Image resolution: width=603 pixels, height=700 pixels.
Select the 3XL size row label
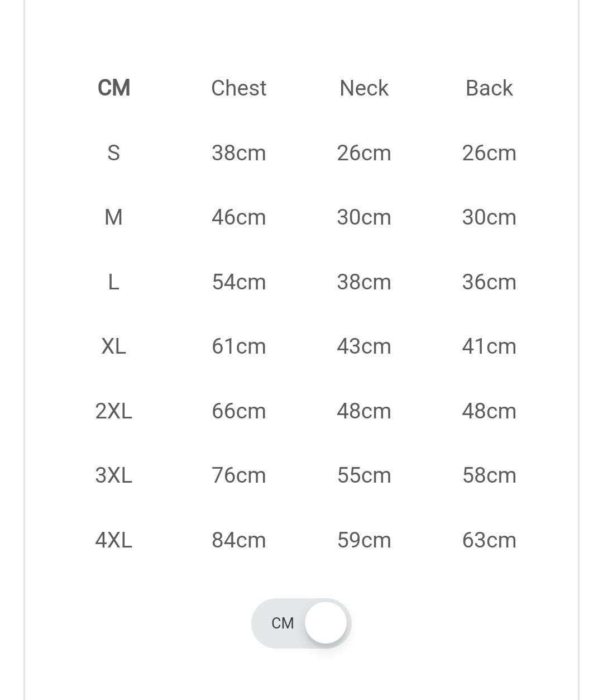pyautogui.click(x=113, y=475)
